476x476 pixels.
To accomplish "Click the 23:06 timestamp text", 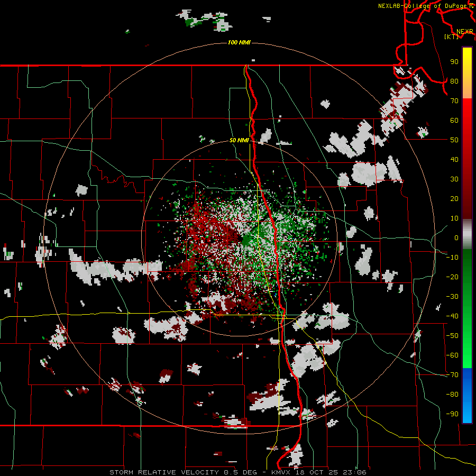I will pyautogui.click(x=354, y=472).
